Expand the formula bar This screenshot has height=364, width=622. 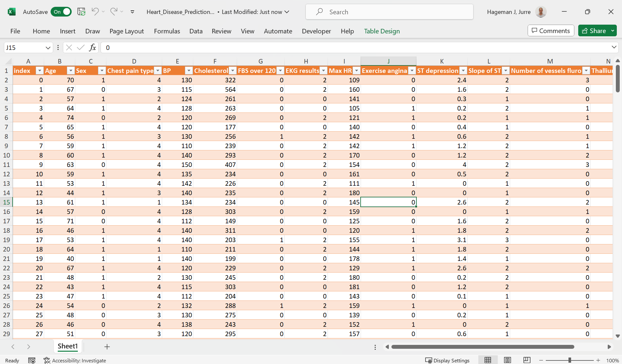[x=614, y=47]
